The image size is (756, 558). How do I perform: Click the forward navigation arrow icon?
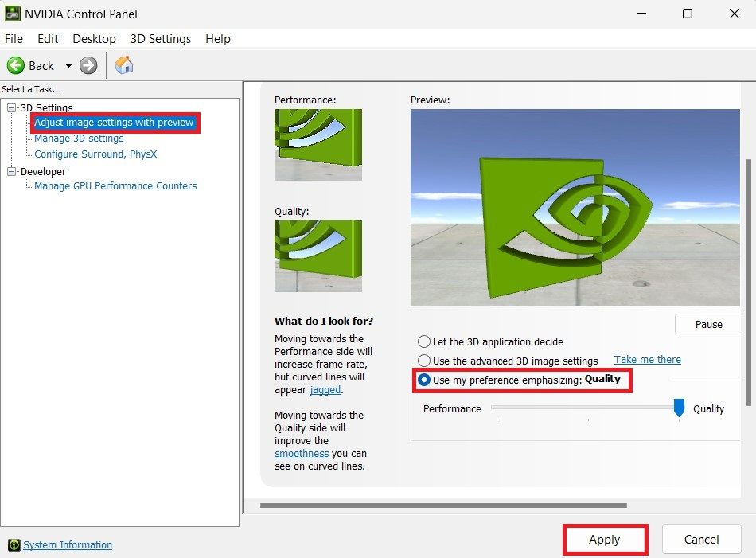click(x=87, y=65)
